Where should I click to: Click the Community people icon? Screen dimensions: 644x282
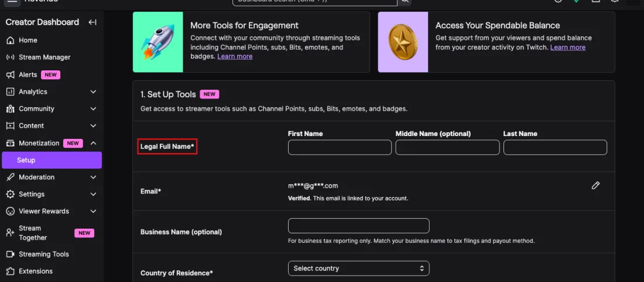[x=11, y=109]
